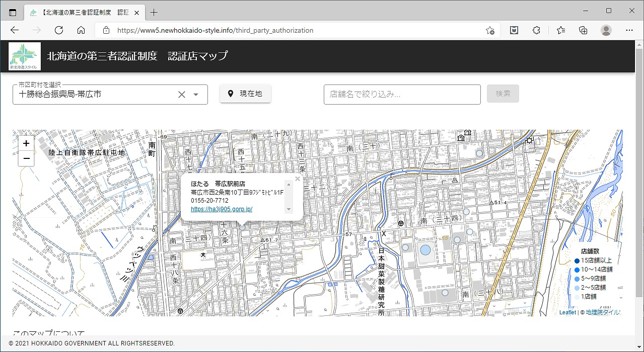Open the 地理院タイル attribution link
The height and width of the screenshot is (352, 644).
[603, 312]
